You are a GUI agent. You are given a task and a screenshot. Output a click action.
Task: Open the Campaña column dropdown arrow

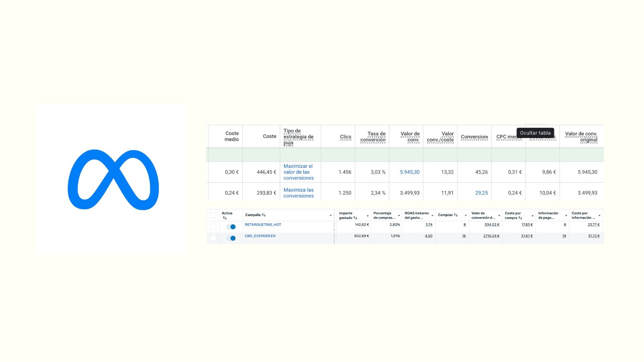[x=330, y=216]
